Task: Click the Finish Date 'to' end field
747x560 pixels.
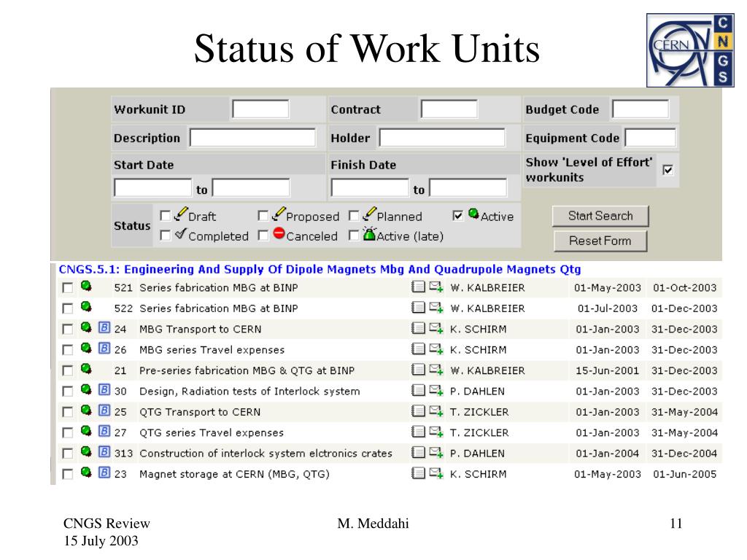Action: tap(468, 187)
